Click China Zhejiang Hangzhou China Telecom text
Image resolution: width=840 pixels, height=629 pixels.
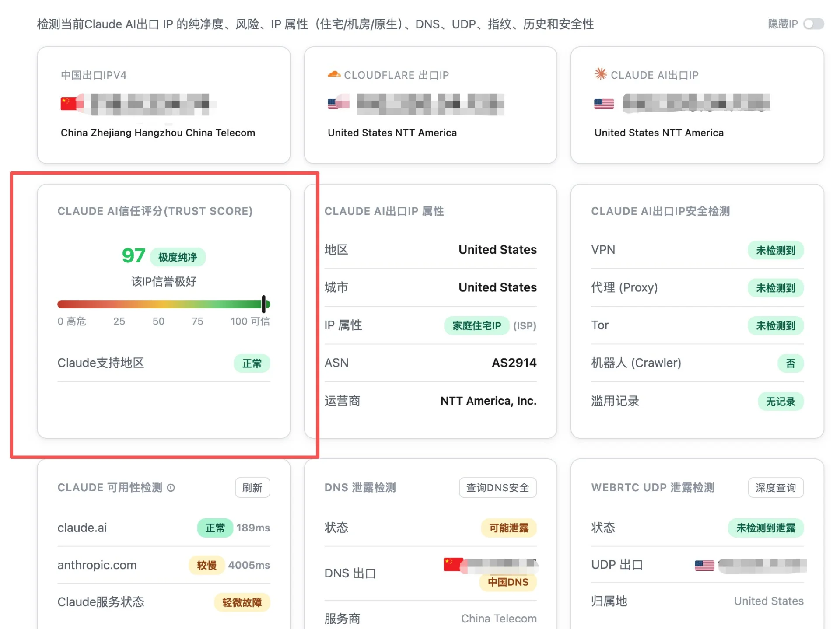(x=158, y=133)
